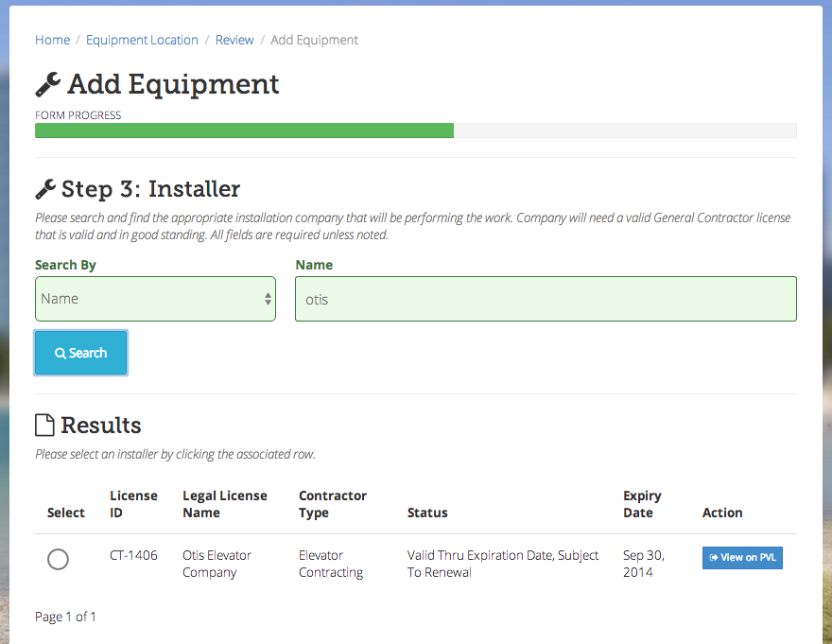The height and width of the screenshot is (644, 832).
Task: Go to Home breadcrumb link
Action: click(x=53, y=40)
